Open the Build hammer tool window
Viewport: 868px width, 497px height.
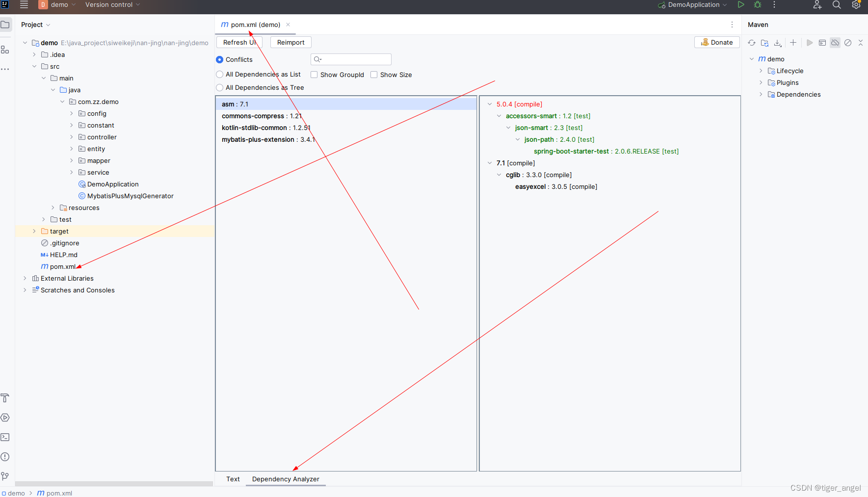point(5,398)
